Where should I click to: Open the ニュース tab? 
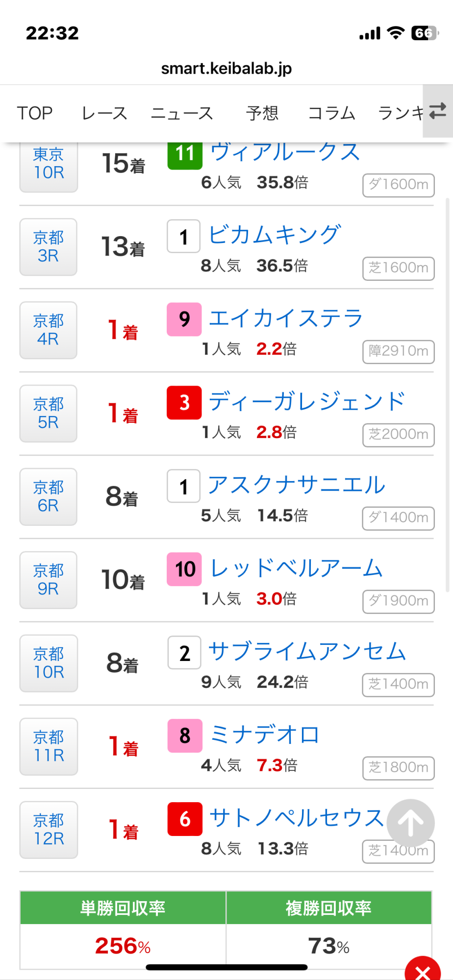182,113
